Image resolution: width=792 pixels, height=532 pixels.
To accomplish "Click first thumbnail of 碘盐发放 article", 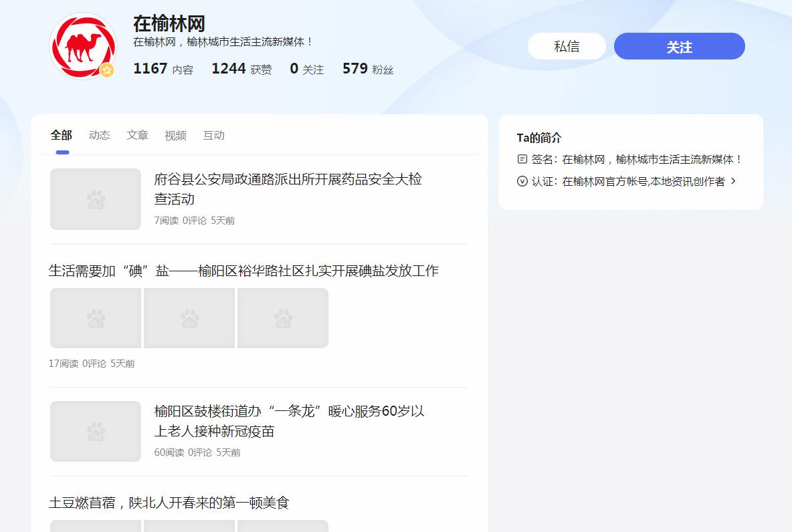I will 96,318.
